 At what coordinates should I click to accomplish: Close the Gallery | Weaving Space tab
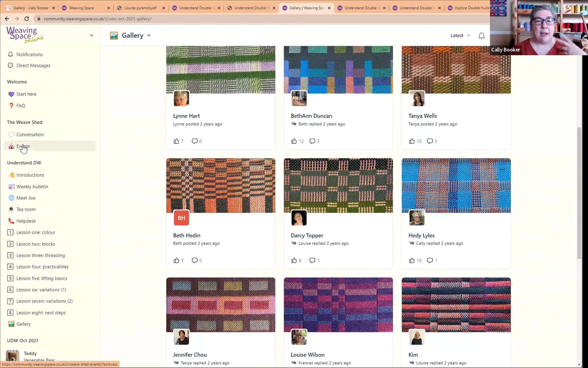point(329,8)
